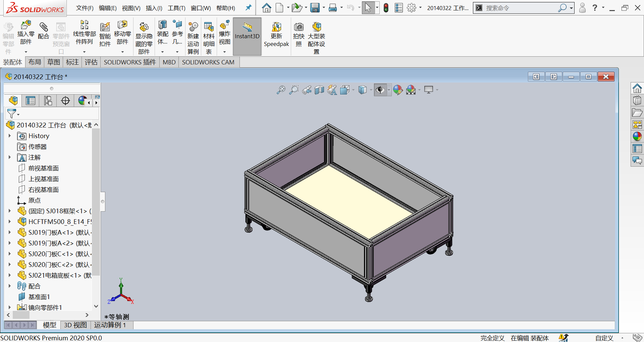Click the Home button in toolbar
The height and width of the screenshot is (342, 644).
pyautogui.click(x=267, y=8)
